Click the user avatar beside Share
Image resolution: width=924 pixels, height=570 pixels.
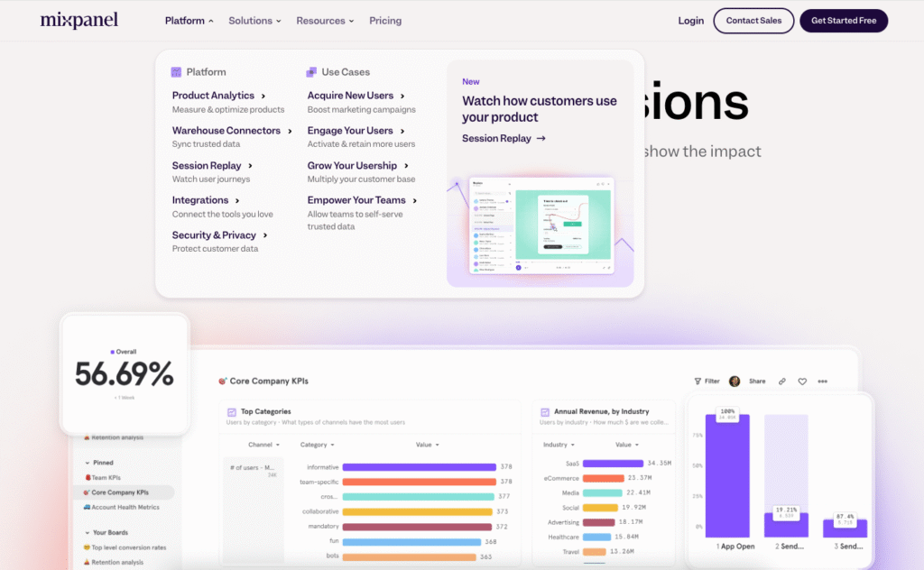pyautogui.click(x=735, y=381)
